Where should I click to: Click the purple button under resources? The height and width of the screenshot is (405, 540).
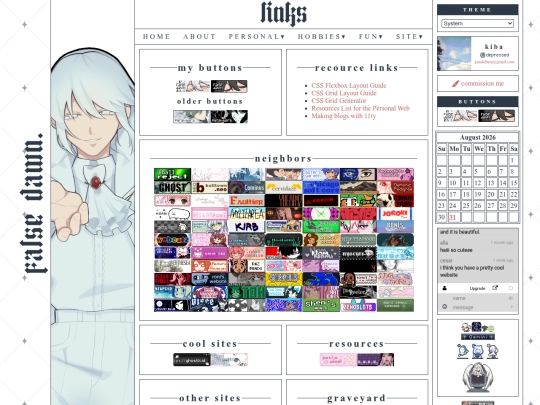pyautogui.click(x=376, y=360)
